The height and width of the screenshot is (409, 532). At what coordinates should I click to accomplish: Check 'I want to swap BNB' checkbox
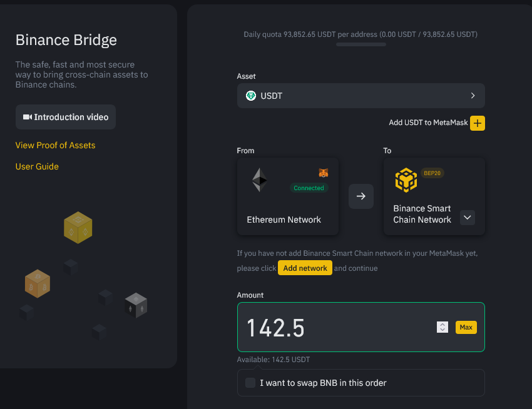point(250,383)
